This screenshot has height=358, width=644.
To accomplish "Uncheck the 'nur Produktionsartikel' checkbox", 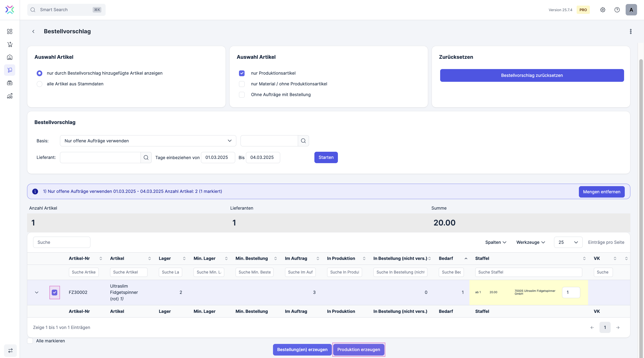I will [242, 73].
